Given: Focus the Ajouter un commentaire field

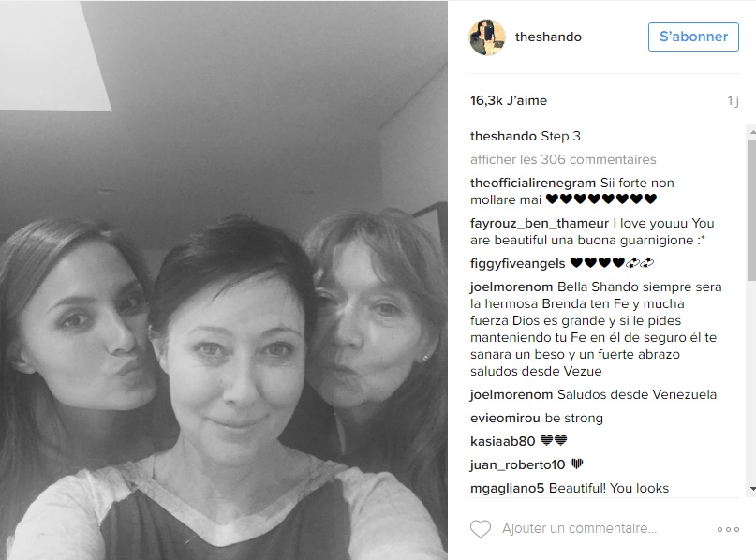Looking at the screenshot, I should [x=579, y=529].
